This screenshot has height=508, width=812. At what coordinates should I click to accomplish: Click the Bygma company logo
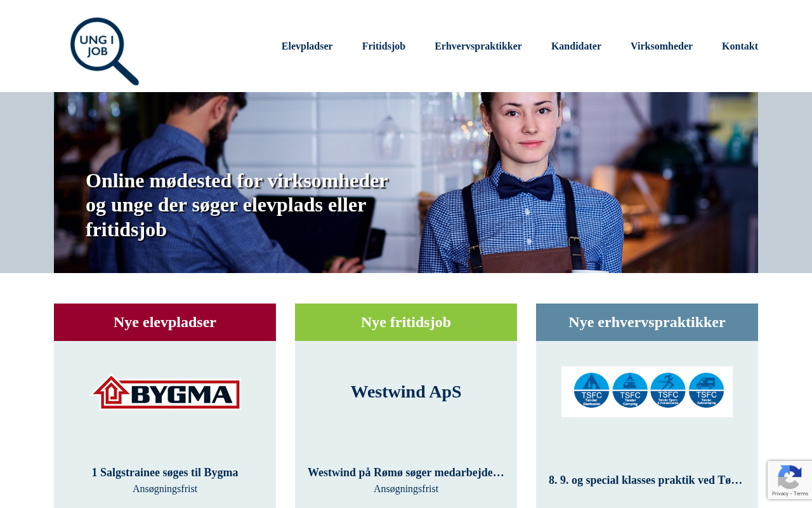(x=166, y=392)
